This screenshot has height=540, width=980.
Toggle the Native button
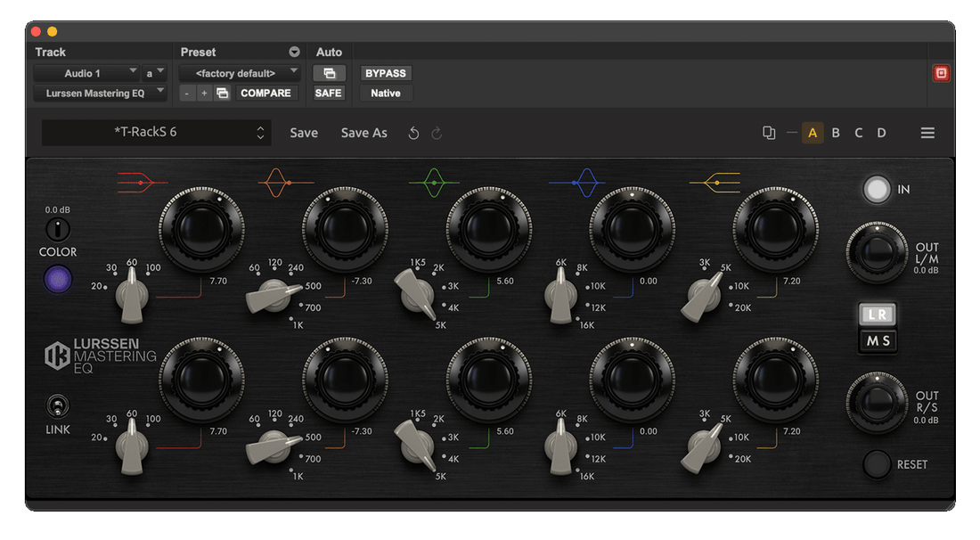point(386,94)
